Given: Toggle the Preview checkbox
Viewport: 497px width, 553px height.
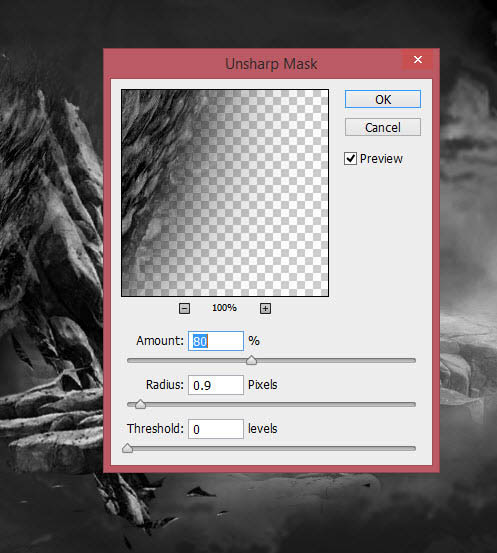Looking at the screenshot, I should 350,159.
